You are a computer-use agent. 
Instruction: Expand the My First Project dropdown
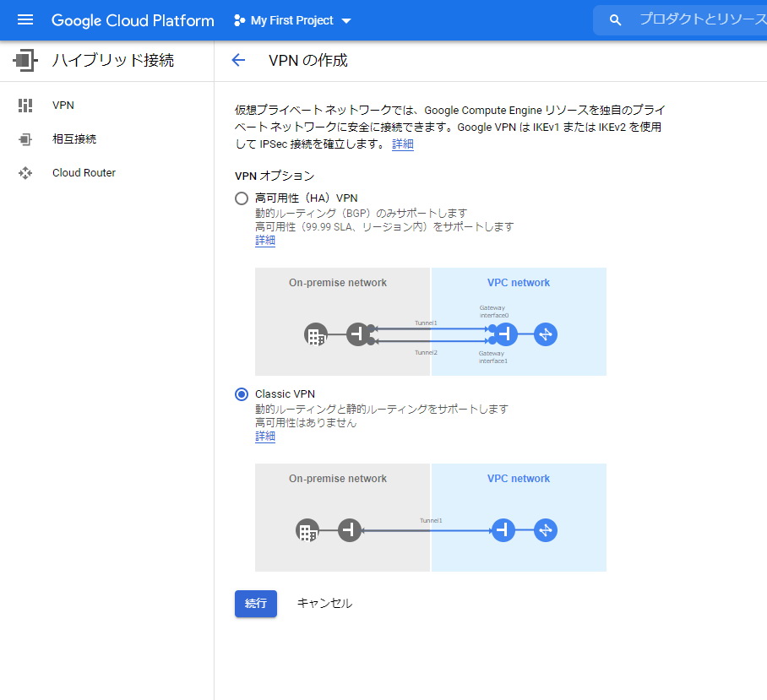292,20
